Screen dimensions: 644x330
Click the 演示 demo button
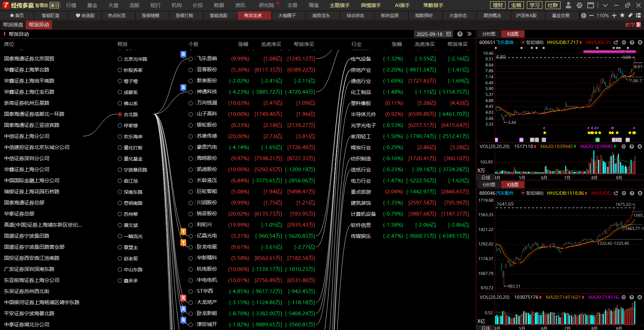pos(54,5)
